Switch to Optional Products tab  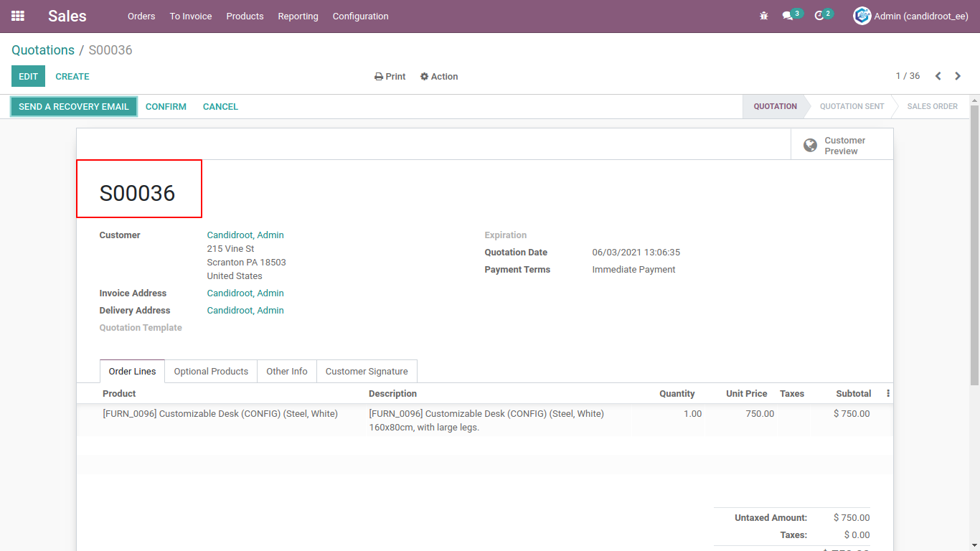tap(211, 372)
